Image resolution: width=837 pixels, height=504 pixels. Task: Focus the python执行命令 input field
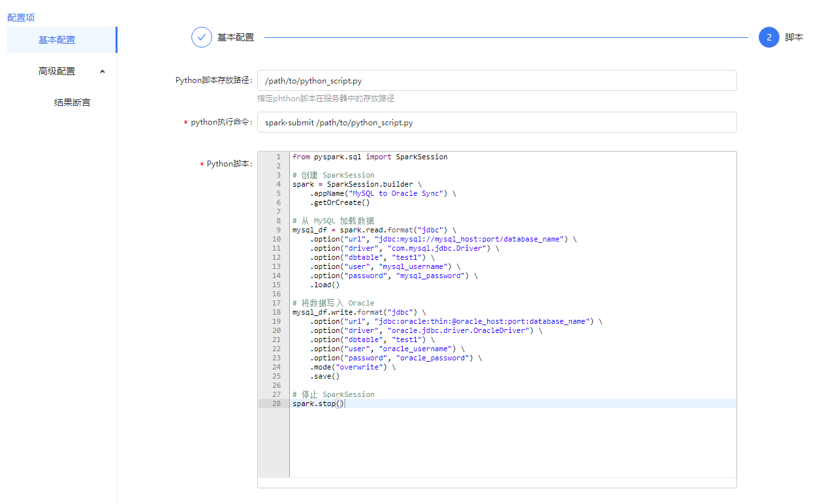point(496,122)
